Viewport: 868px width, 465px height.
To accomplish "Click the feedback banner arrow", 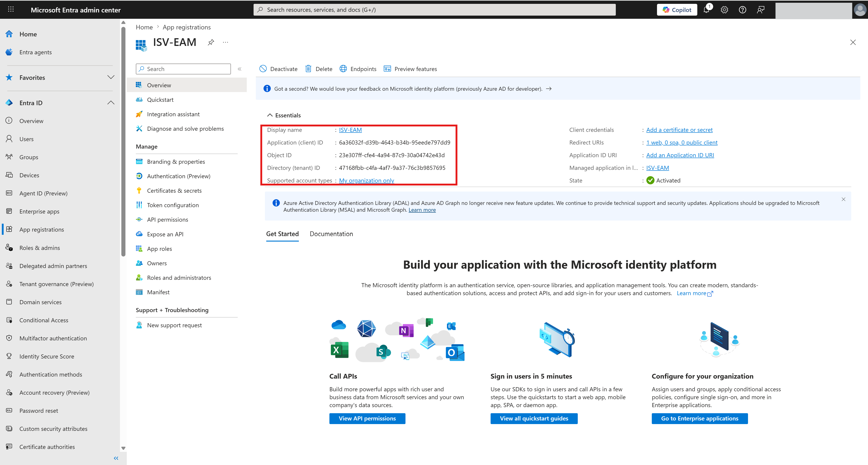I will click(549, 89).
